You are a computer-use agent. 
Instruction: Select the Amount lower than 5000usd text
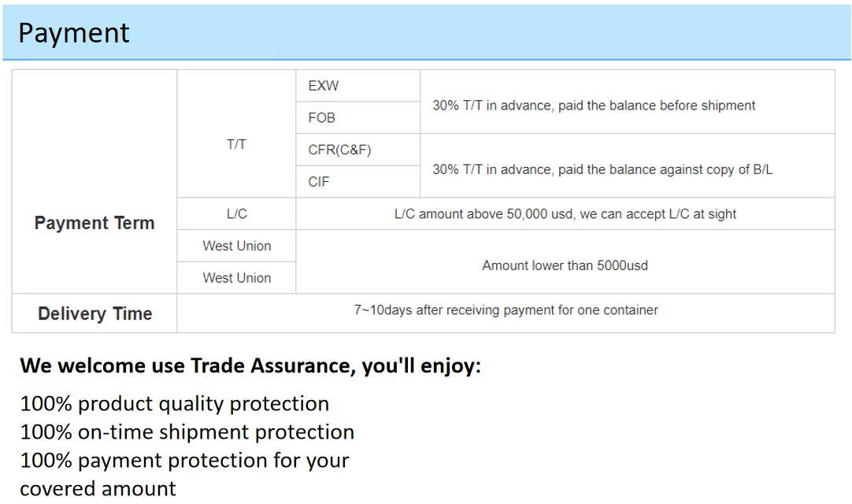(x=565, y=265)
